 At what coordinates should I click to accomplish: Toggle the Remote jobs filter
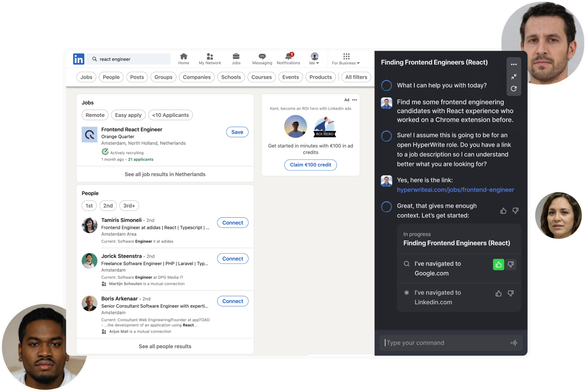pyautogui.click(x=95, y=115)
